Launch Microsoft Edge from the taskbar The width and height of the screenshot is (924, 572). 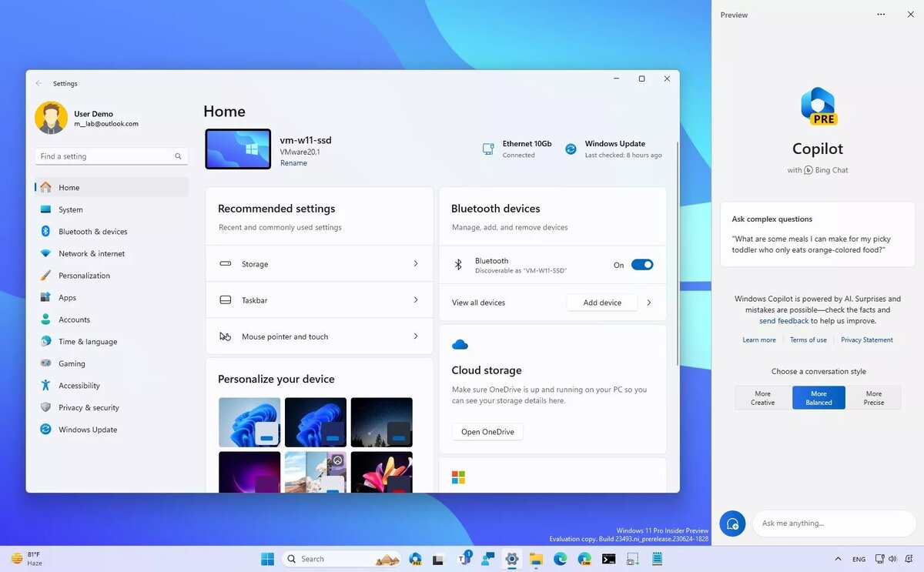(x=560, y=559)
